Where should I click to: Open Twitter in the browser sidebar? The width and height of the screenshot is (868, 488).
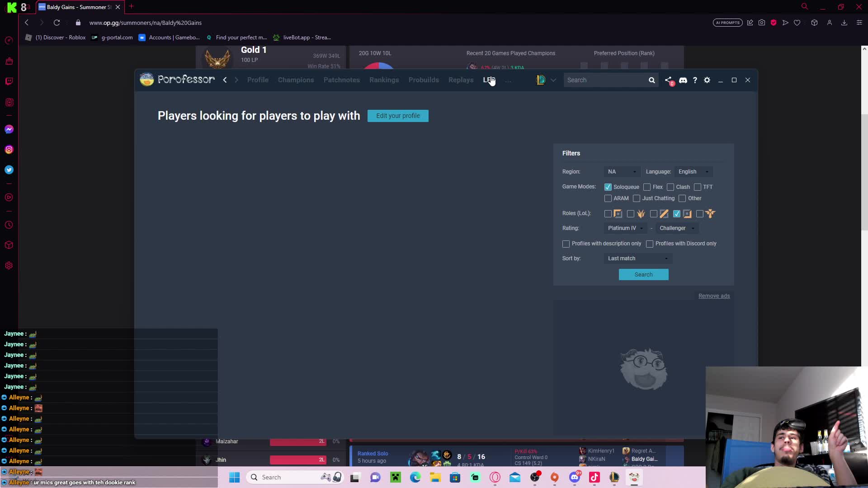tap(9, 170)
